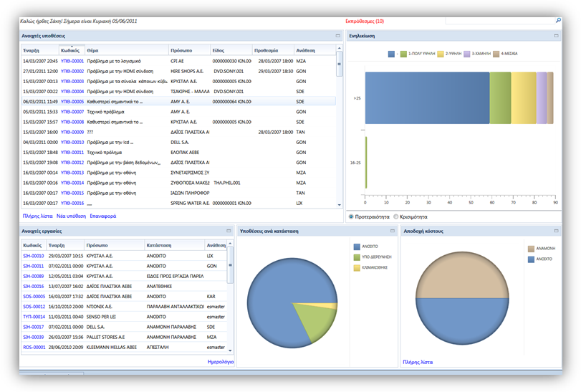
Task: Click the 4-ΜΕΣΑΙΑ legend swatch
Action: pos(496,54)
